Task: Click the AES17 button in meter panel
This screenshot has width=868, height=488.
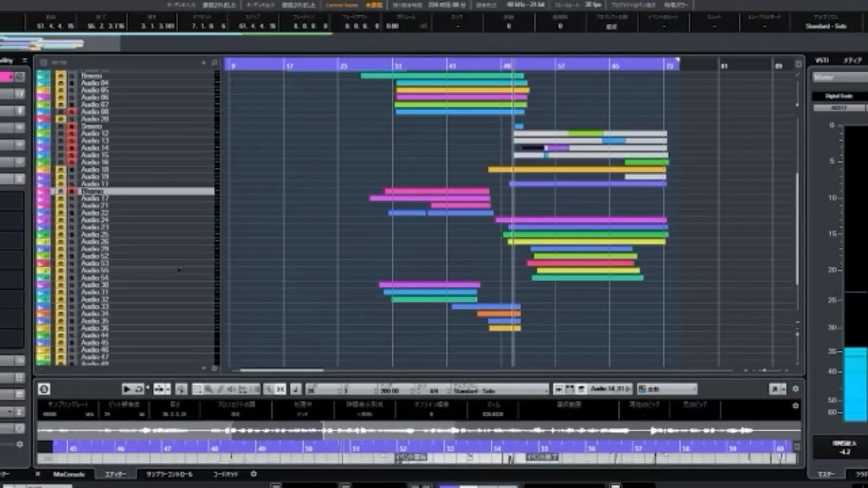Action: [x=840, y=108]
